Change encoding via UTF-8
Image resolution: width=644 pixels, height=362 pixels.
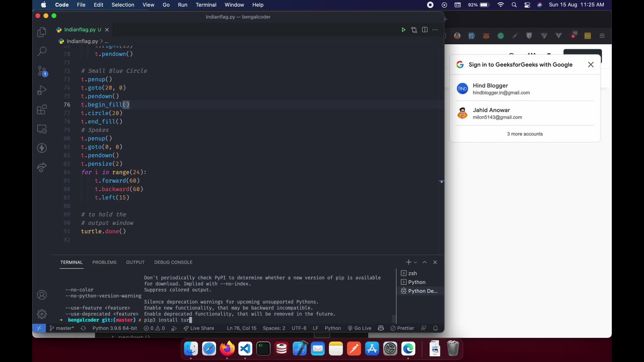coord(299,328)
